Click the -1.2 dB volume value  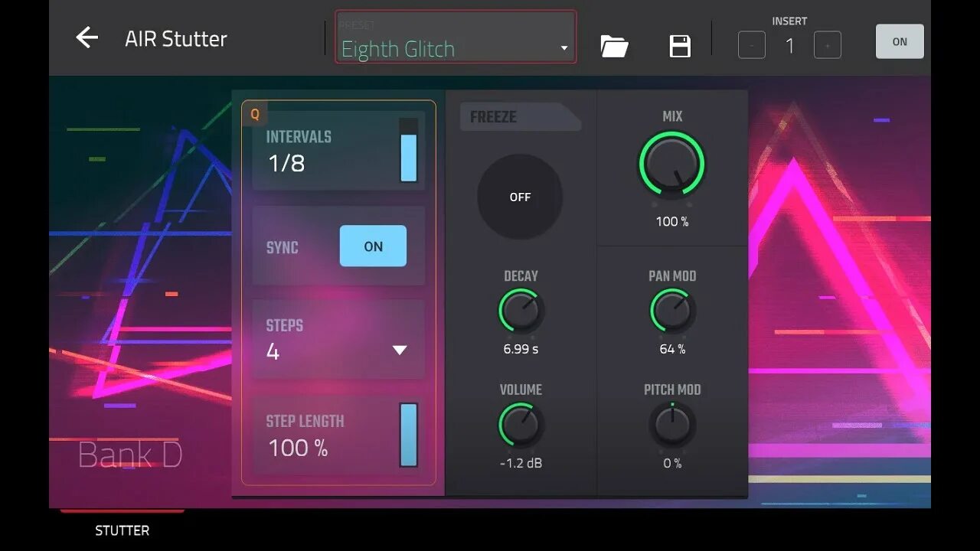(521, 463)
